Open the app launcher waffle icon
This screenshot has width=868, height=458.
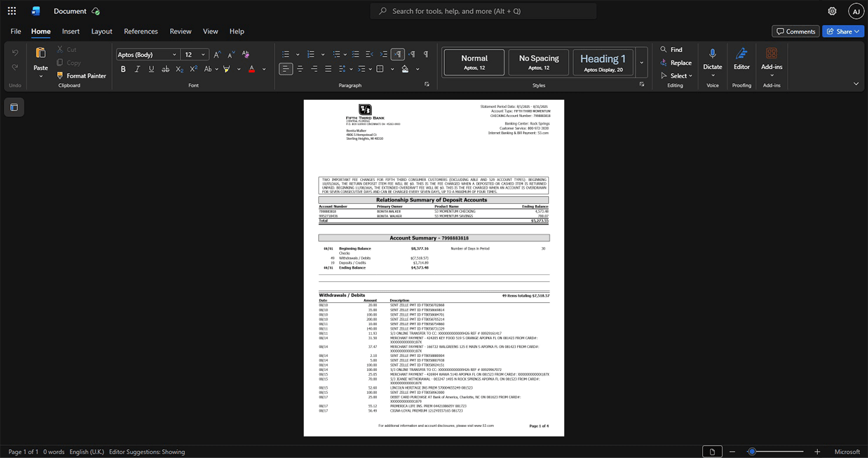(11, 11)
